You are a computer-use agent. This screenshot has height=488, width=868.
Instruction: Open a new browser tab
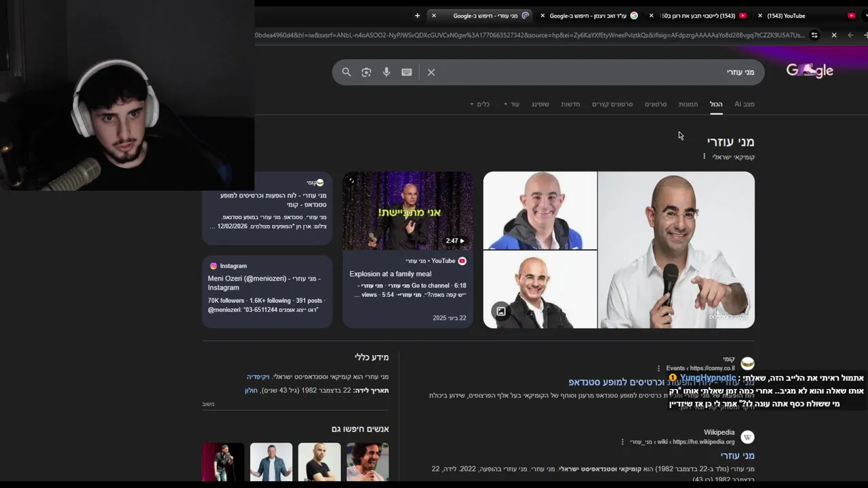417,16
